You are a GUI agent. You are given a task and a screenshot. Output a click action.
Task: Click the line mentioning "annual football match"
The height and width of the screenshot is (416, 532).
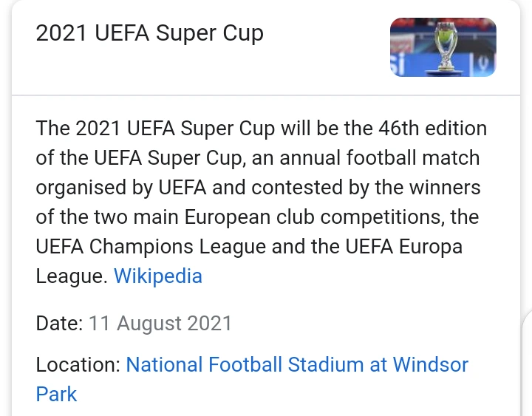pyautogui.click(x=257, y=158)
